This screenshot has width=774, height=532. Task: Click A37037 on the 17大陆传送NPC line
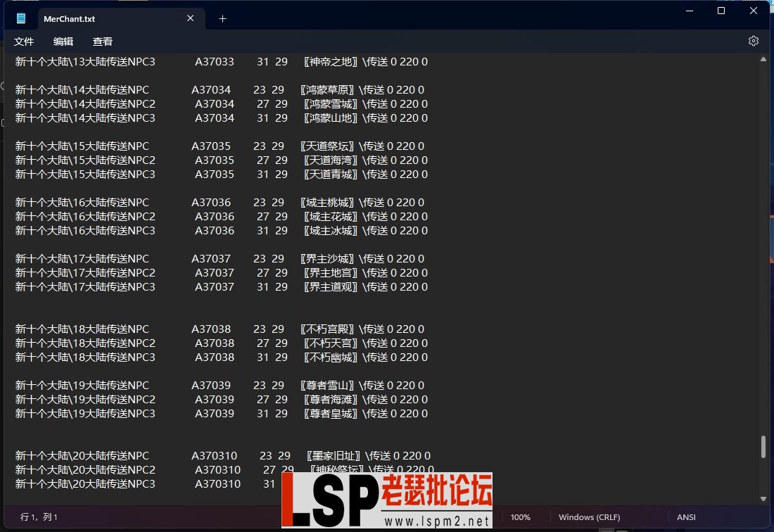(211, 258)
